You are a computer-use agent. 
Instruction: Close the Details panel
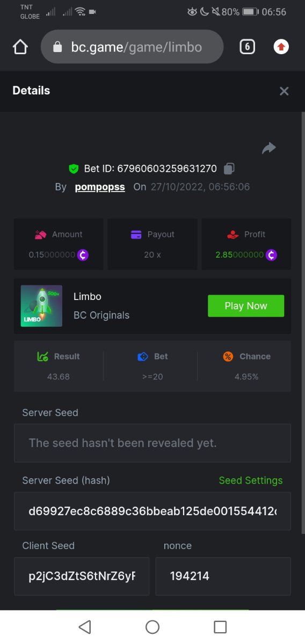284,91
